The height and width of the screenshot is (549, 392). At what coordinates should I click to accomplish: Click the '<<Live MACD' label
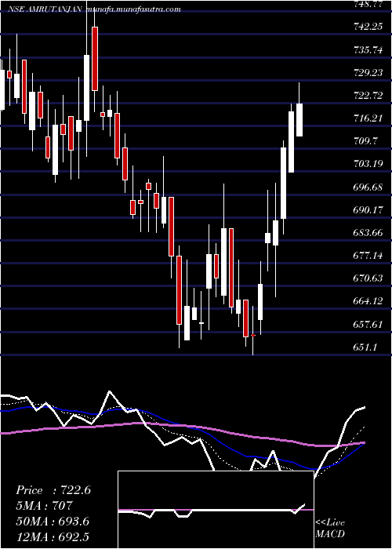(330, 529)
